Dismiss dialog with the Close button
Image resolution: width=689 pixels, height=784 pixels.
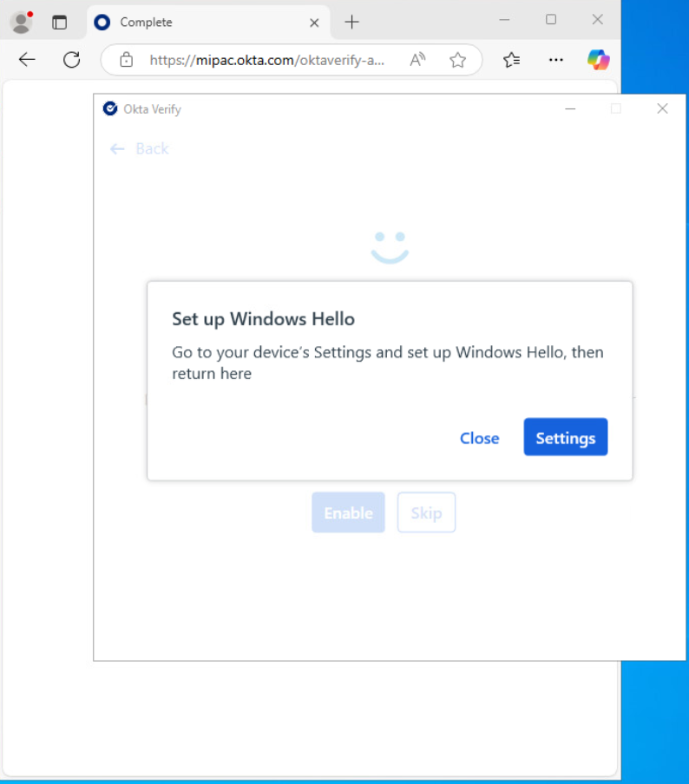point(479,438)
